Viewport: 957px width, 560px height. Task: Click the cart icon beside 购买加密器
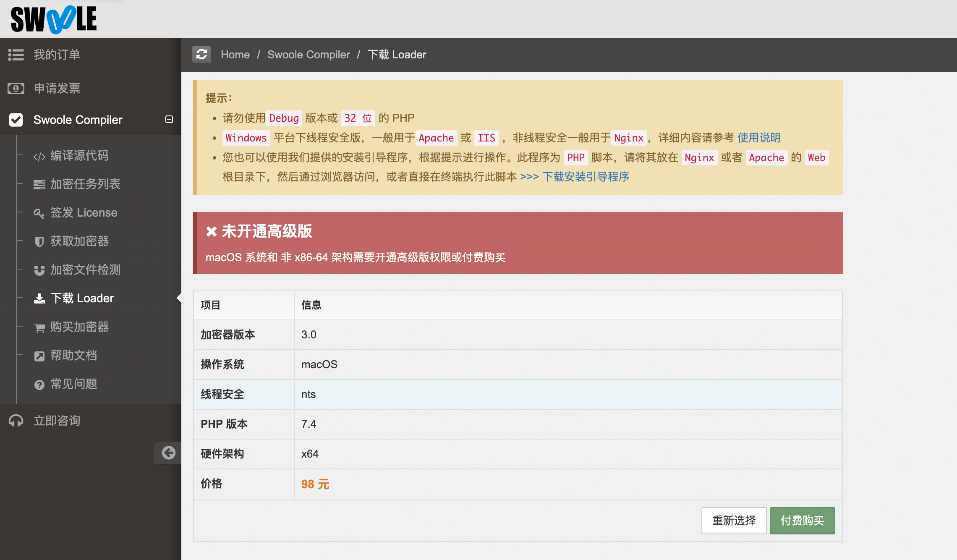tap(39, 327)
